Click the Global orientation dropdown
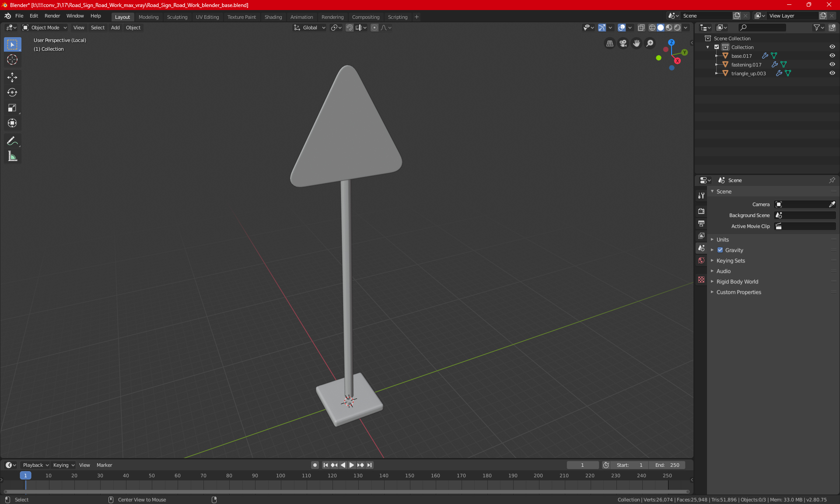Screen dimensions: 840x504 tap(311, 28)
